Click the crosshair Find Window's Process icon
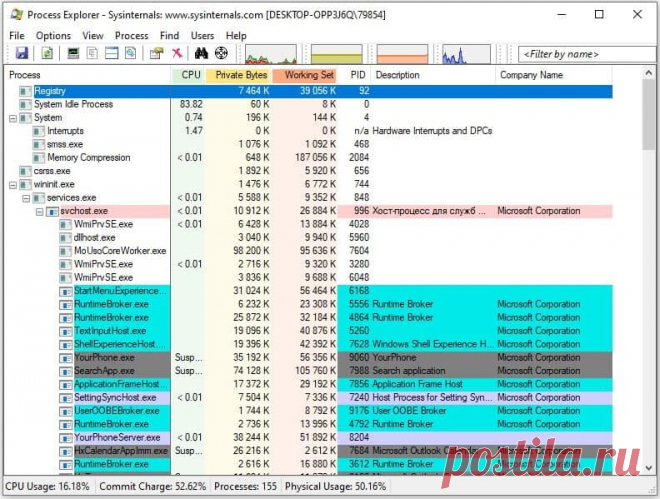660x499 pixels. tap(221, 53)
